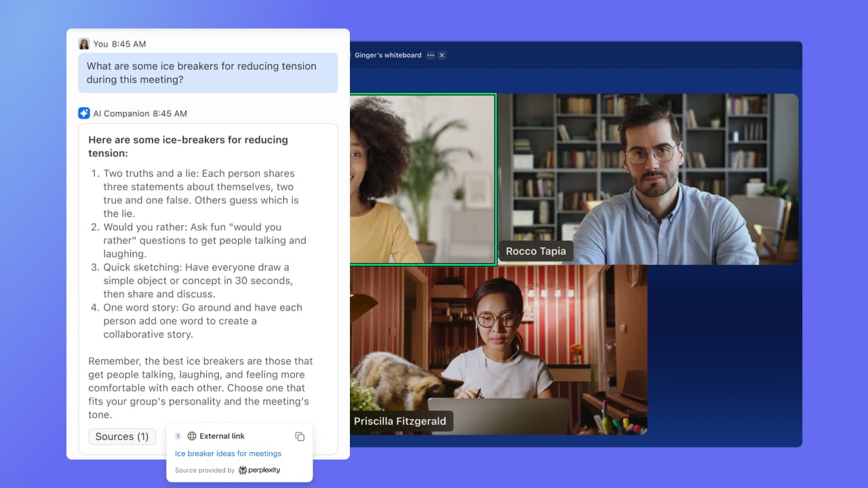This screenshot has width=868, height=488.
Task: Select the Ginger's whiteboard tab
Action: coord(387,56)
